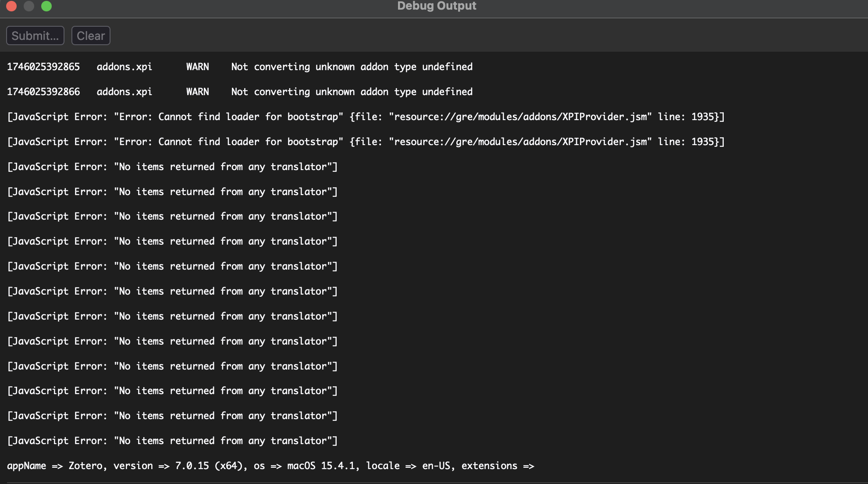Click last 'No items returned' error line
Viewport: 868px width, 484px height.
[x=172, y=441]
